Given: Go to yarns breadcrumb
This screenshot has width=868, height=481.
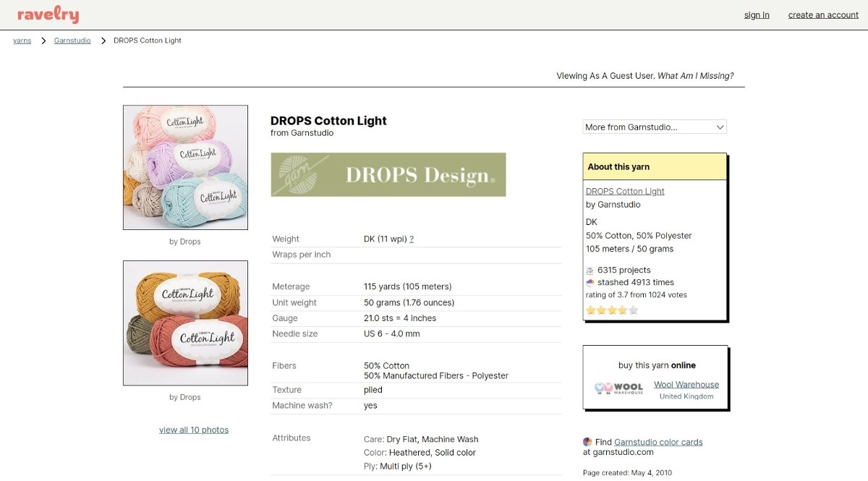Looking at the screenshot, I should click(x=22, y=41).
